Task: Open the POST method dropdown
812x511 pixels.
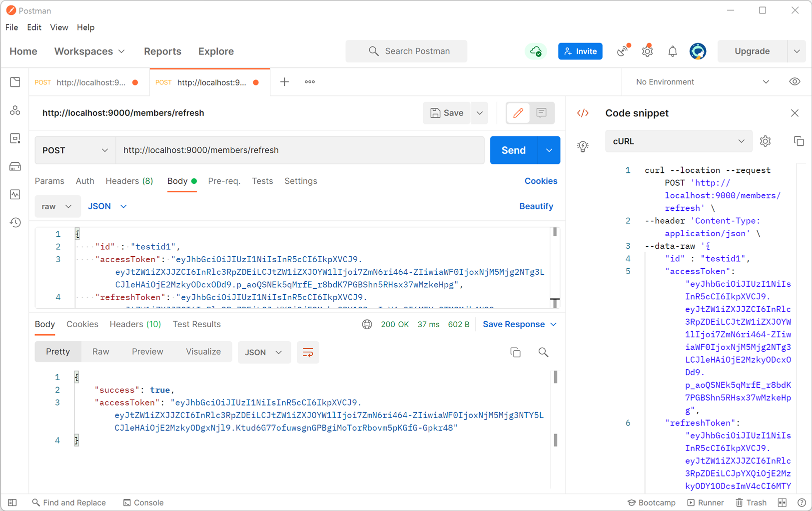Action: [75, 150]
